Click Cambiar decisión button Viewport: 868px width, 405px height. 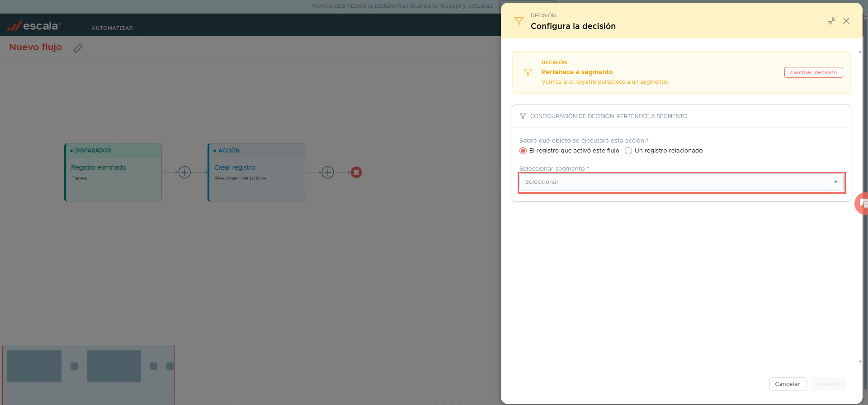[x=813, y=72]
